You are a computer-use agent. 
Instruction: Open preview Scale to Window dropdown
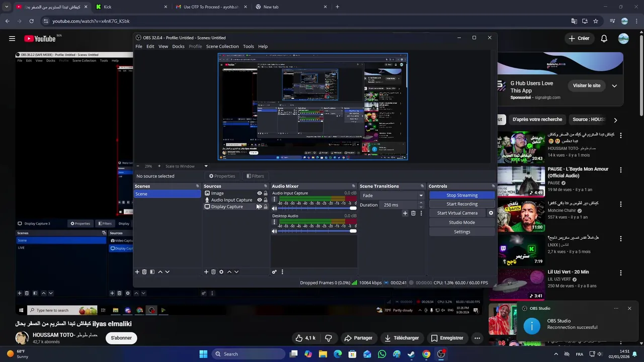coord(206,166)
